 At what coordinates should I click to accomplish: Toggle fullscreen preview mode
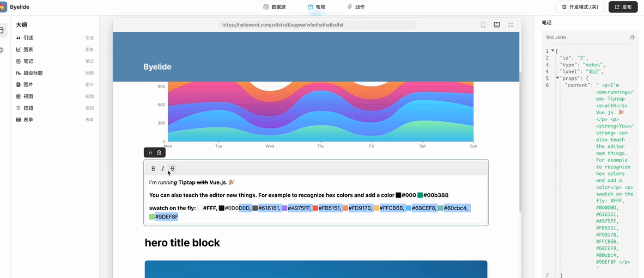pyautogui.click(x=511, y=24)
